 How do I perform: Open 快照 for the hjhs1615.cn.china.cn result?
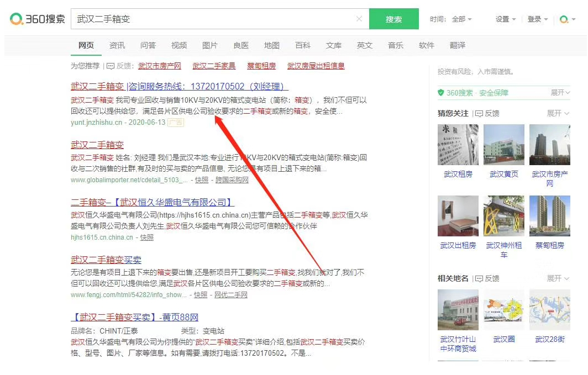(x=146, y=237)
